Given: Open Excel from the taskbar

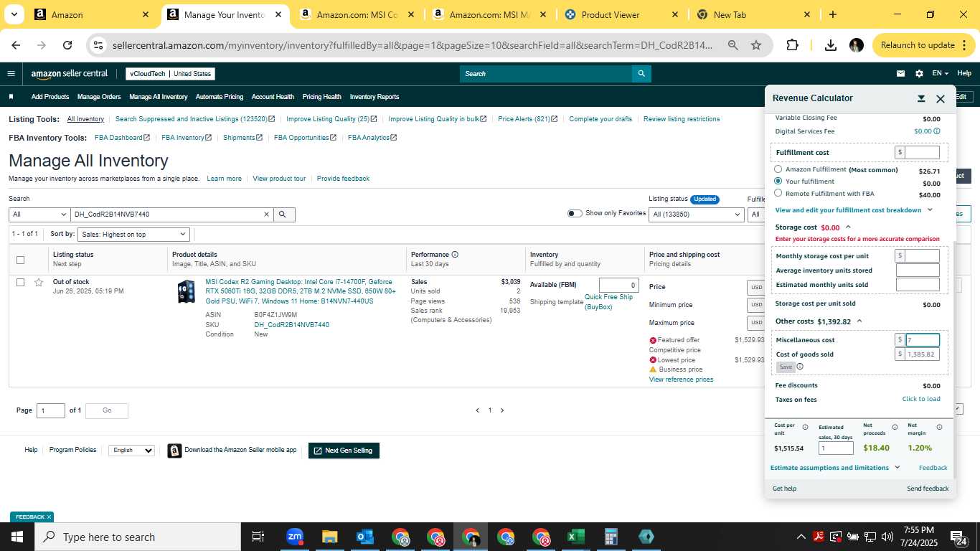Looking at the screenshot, I should click(575, 537).
